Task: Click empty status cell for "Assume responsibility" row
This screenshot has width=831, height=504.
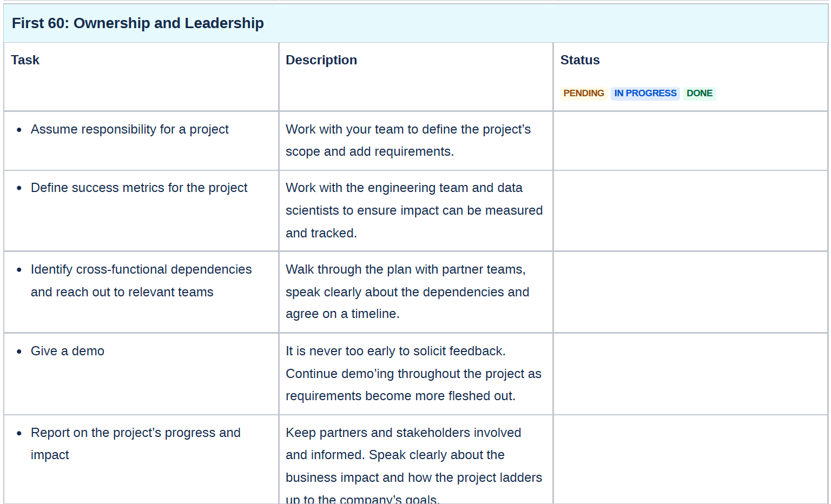Action: [x=690, y=141]
